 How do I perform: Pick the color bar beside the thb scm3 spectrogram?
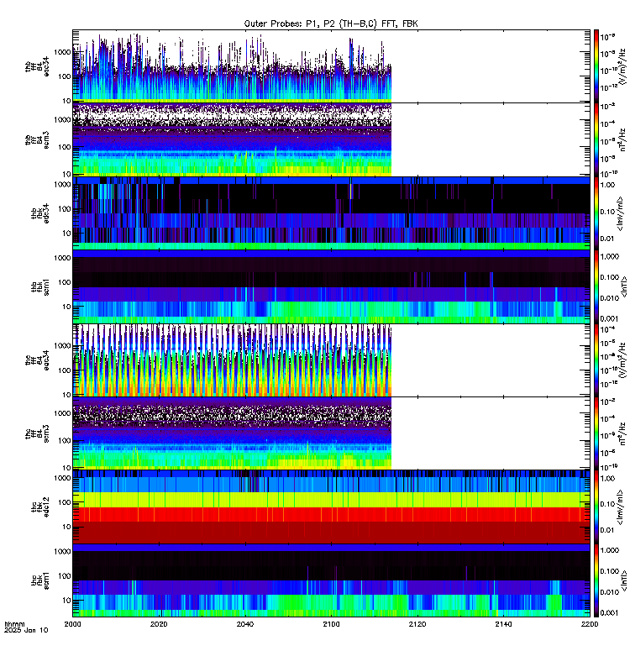596,139
